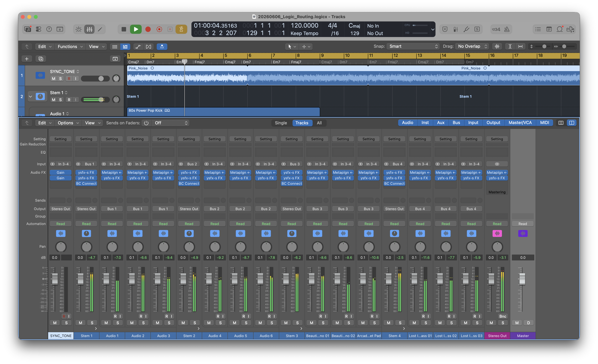Open Quick Help question mark button
The image size is (598, 364).
click(x=49, y=29)
